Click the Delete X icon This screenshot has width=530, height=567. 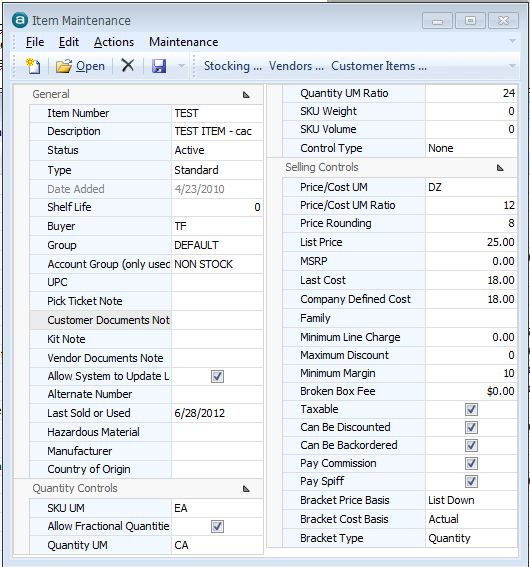coord(128,66)
